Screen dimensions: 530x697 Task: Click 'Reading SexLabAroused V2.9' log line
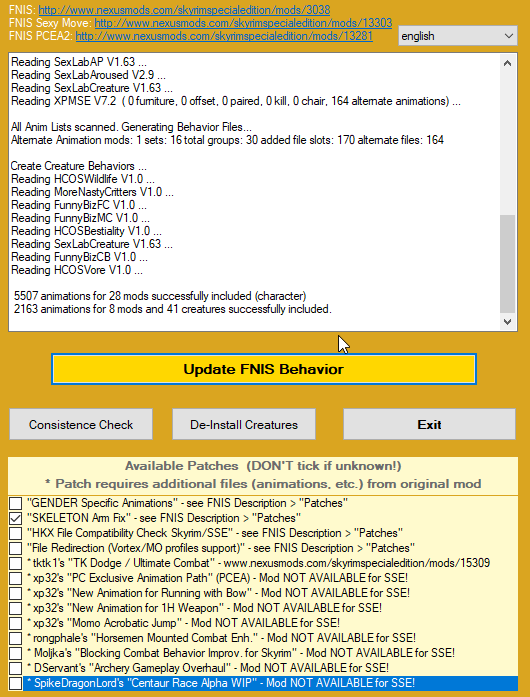[88, 75]
